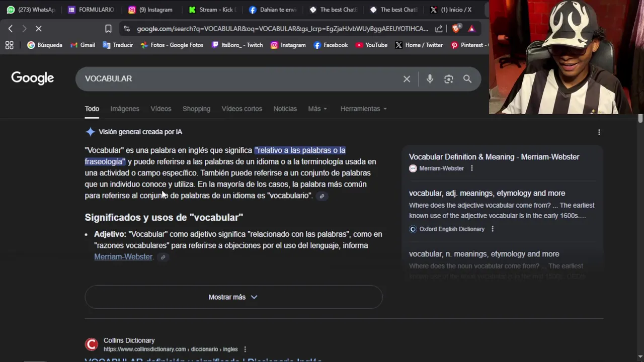The image size is (644, 362).
Task: Click heading Significados y usos de "vocabular"
Action: (x=164, y=218)
